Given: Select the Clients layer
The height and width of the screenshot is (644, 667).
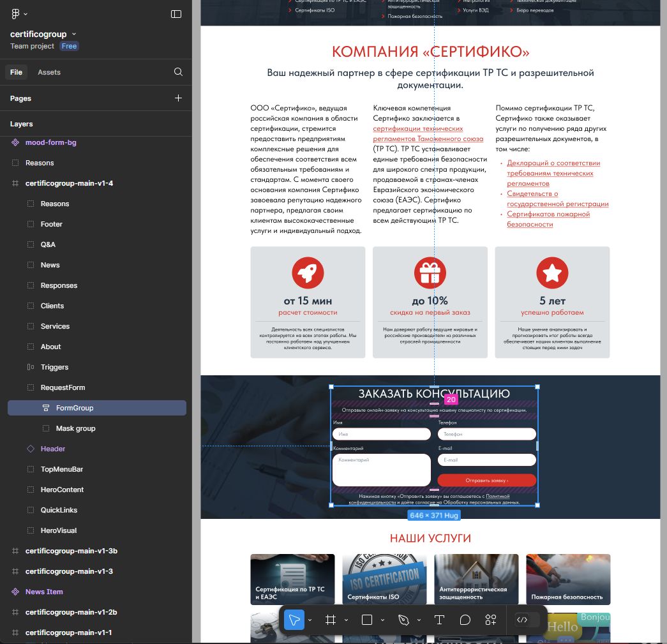Looking at the screenshot, I should coord(52,306).
